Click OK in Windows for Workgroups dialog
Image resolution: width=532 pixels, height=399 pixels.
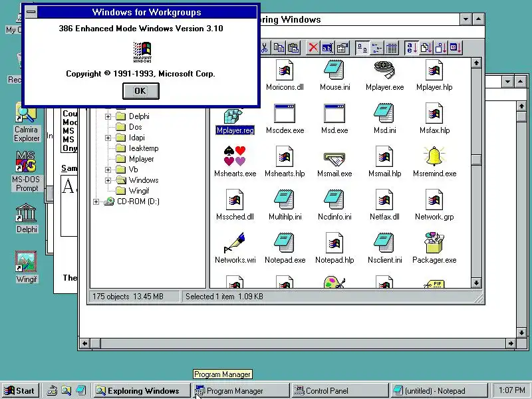(x=140, y=91)
